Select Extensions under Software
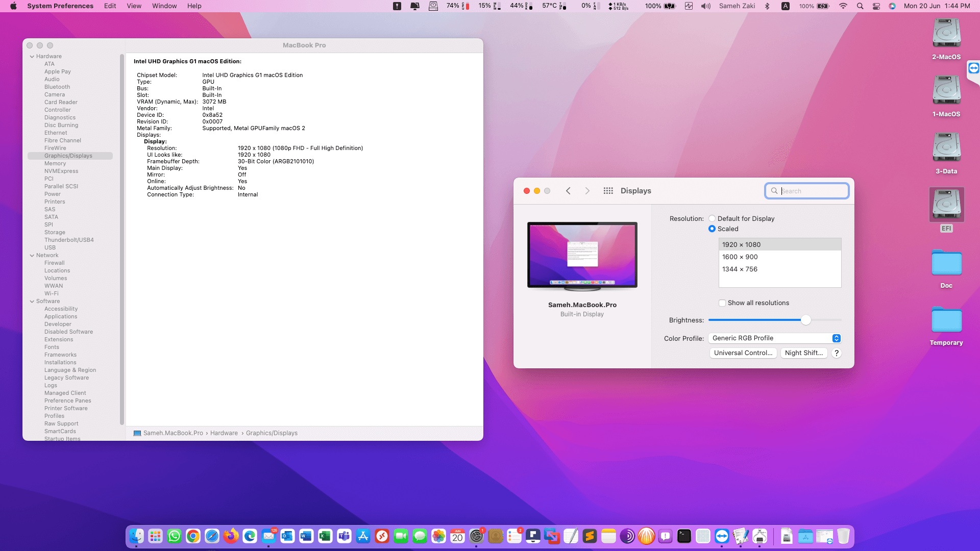The height and width of the screenshot is (551, 980). coord(59,340)
